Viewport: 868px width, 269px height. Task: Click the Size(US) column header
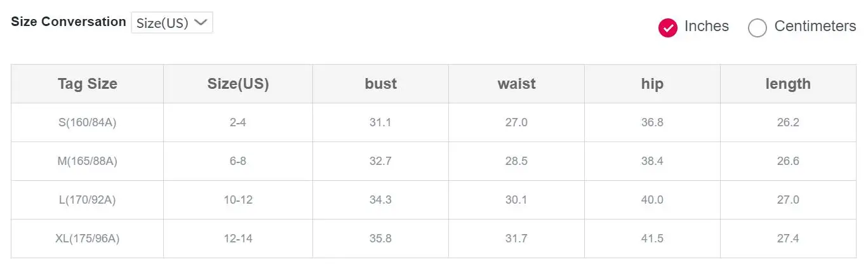click(x=238, y=84)
